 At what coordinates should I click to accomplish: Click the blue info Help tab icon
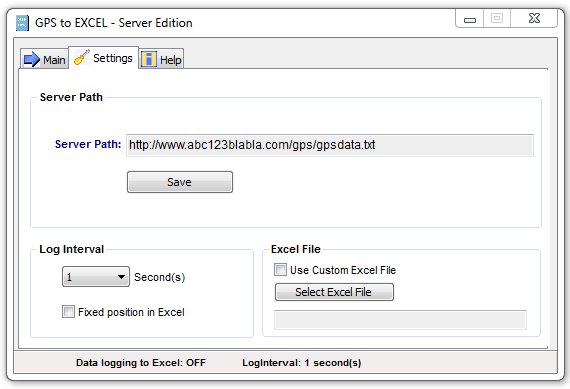pyautogui.click(x=149, y=59)
